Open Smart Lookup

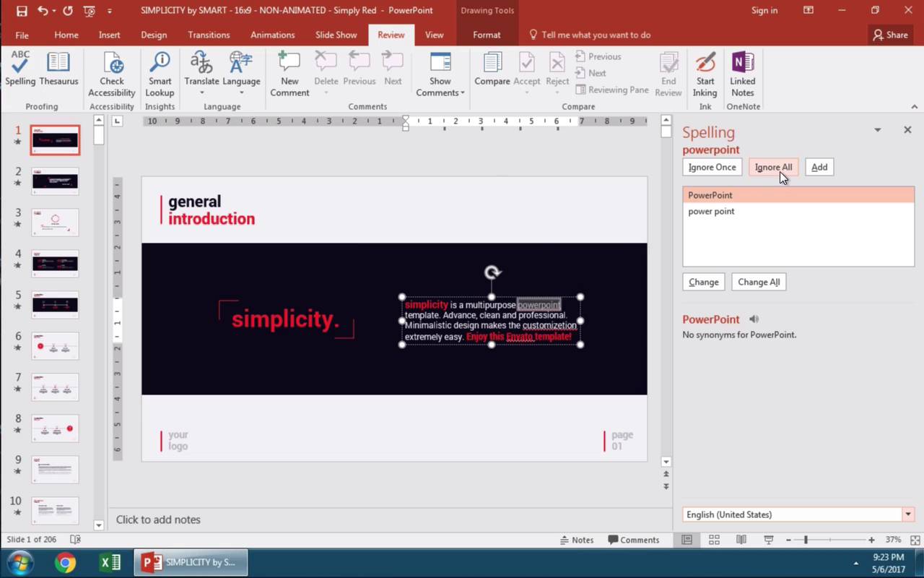[x=160, y=74]
